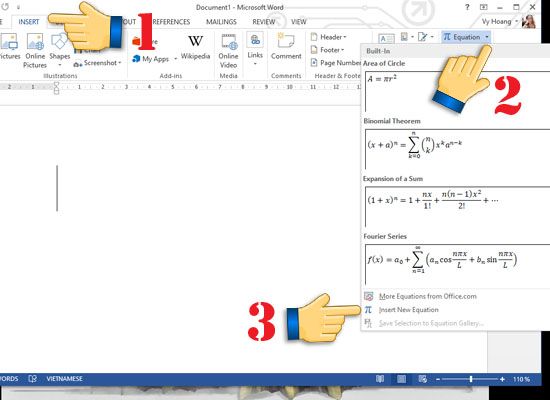Switch to Read Mode view
The height and width of the screenshot is (400, 550).
tap(380, 379)
